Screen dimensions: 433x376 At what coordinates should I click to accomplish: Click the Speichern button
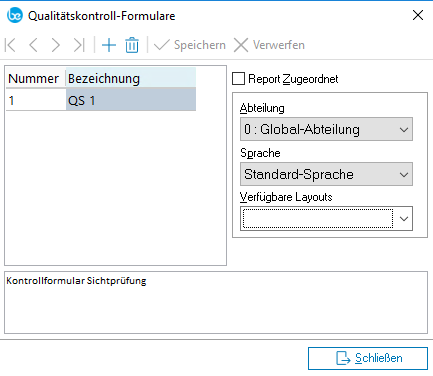click(x=190, y=45)
